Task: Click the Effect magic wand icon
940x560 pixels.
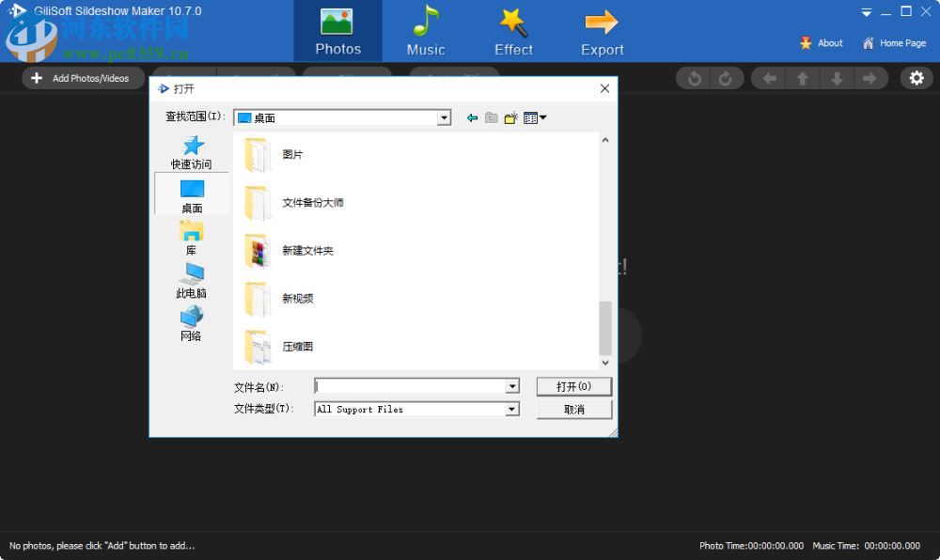Action: [513, 21]
